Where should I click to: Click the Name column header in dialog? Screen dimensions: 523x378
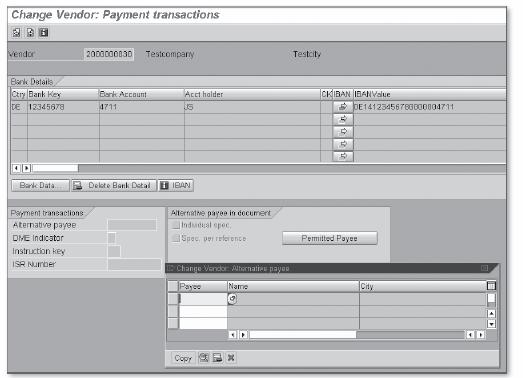pyautogui.click(x=293, y=286)
